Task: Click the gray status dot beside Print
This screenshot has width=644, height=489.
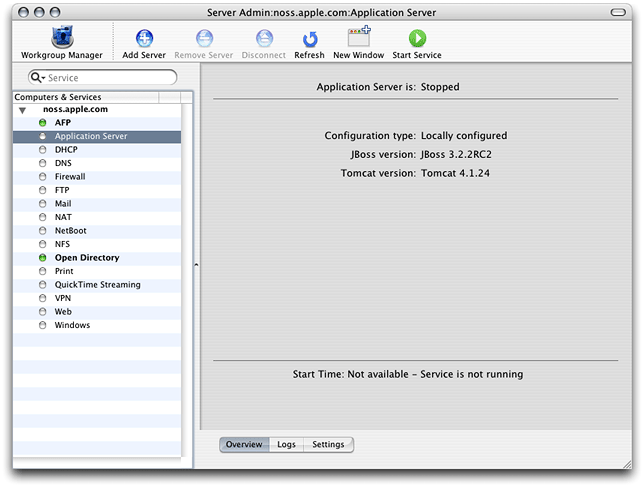Action: [42, 271]
